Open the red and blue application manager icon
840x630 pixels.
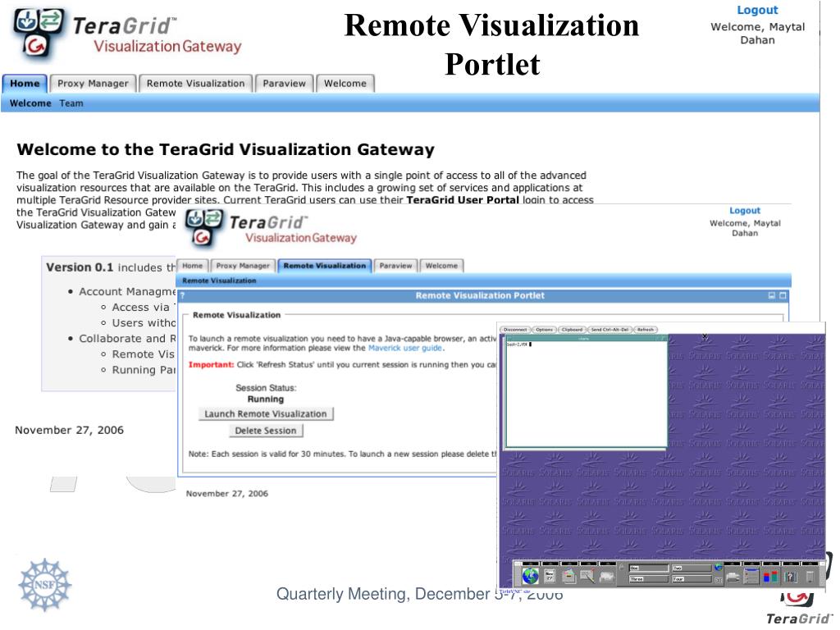(770, 577)
